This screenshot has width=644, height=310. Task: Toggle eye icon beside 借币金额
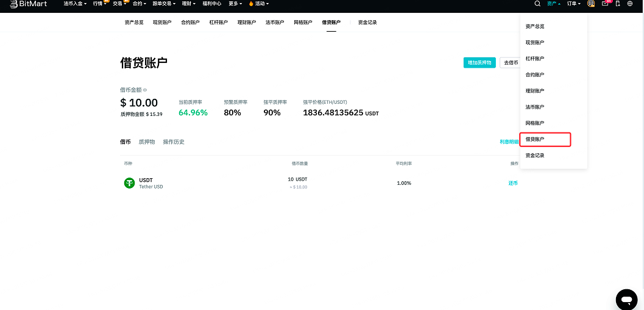pos(145,90)
